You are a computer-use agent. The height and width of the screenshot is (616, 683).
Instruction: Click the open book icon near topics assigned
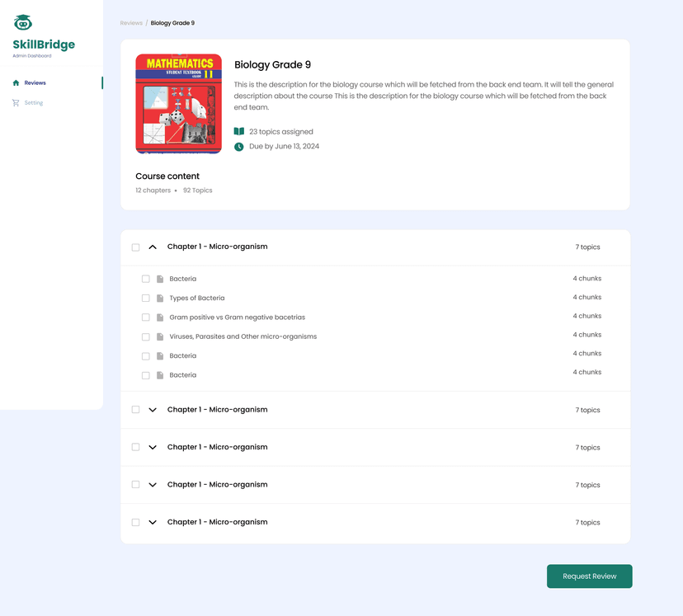click(x=239, y=131)
